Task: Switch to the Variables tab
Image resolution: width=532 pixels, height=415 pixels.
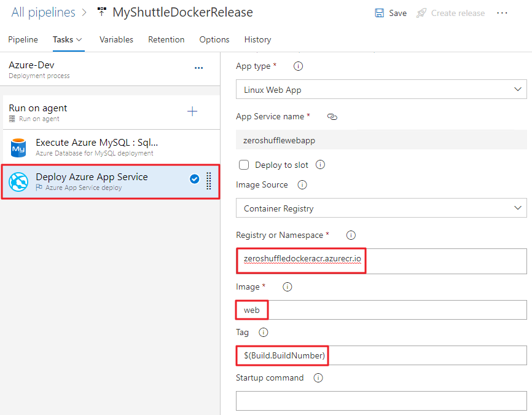Action: click(x=116, y=40)
